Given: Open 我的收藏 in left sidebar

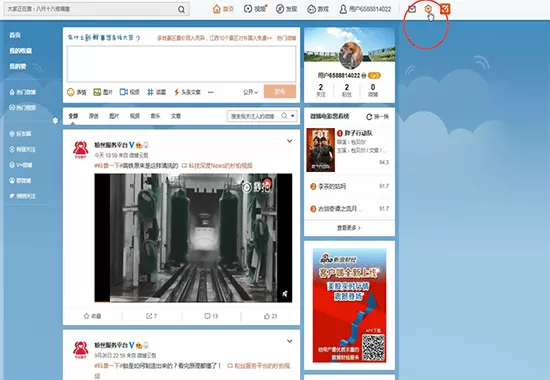Looking at the screenshot, I should coord(20,51).
